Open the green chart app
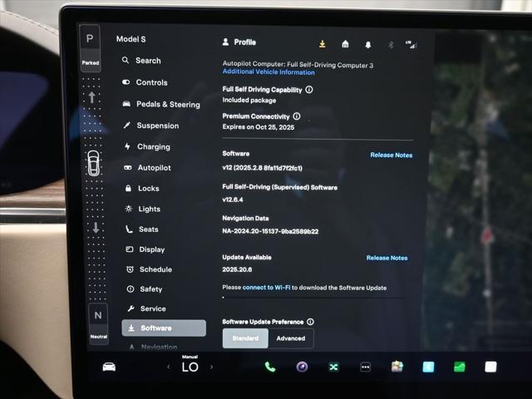 (x=460, y=367)
